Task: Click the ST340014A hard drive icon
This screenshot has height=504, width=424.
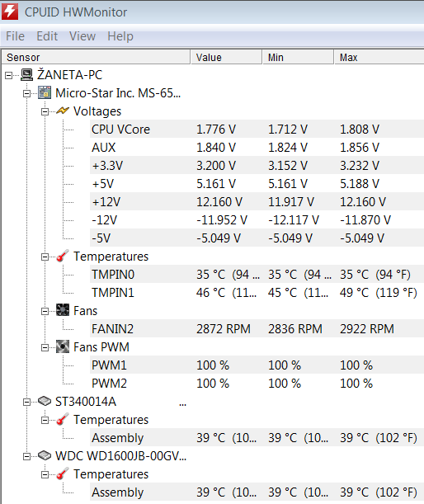Action: click(x=45, y=401)
